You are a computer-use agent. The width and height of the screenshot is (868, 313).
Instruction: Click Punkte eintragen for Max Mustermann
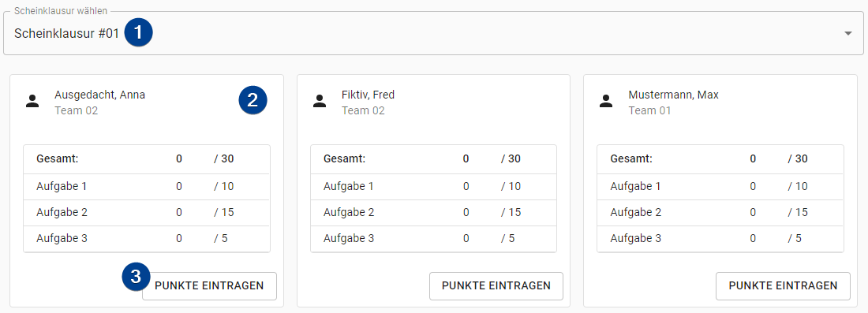point(783,286)
